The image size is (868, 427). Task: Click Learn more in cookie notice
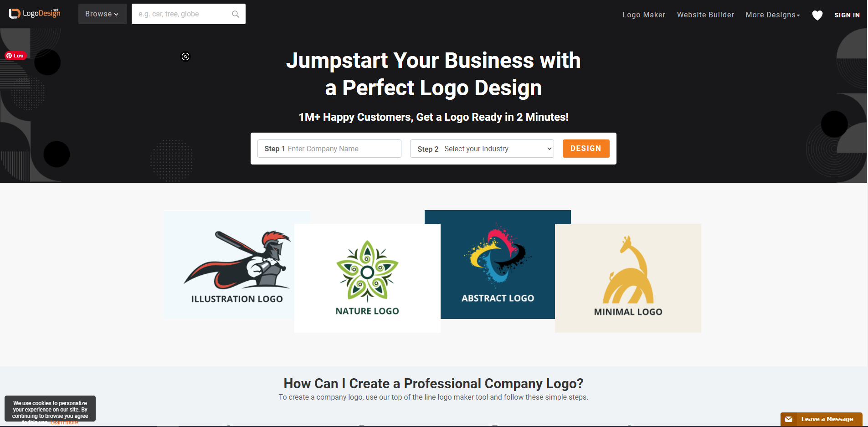(64, 423)
